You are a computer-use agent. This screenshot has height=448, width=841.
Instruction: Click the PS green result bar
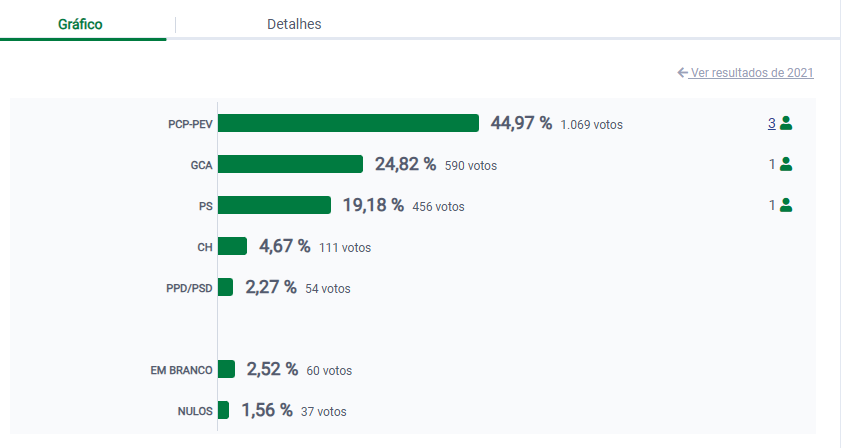pos(274,205)
